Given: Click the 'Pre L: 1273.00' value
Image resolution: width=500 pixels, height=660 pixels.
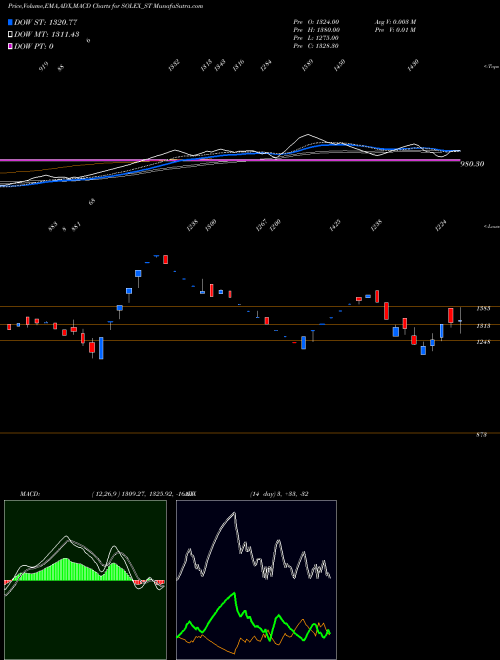Looking at the screenshot, I should click(316, 38).
